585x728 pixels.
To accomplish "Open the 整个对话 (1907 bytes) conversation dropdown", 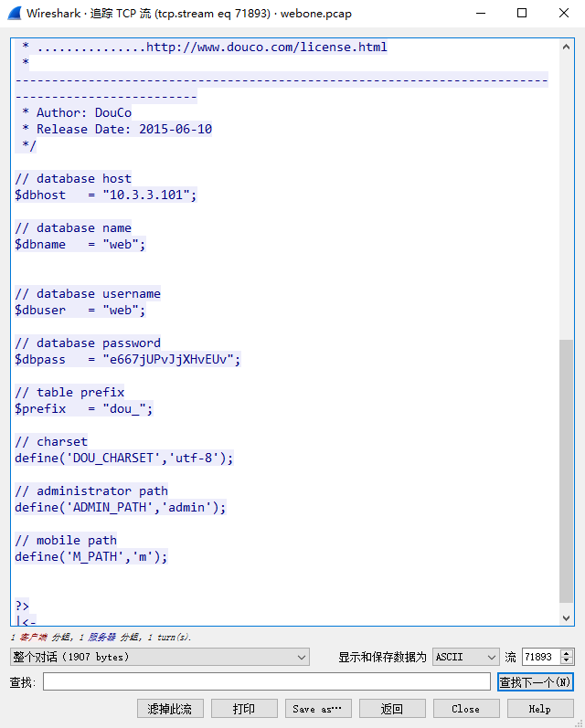I will coord(159,657).
